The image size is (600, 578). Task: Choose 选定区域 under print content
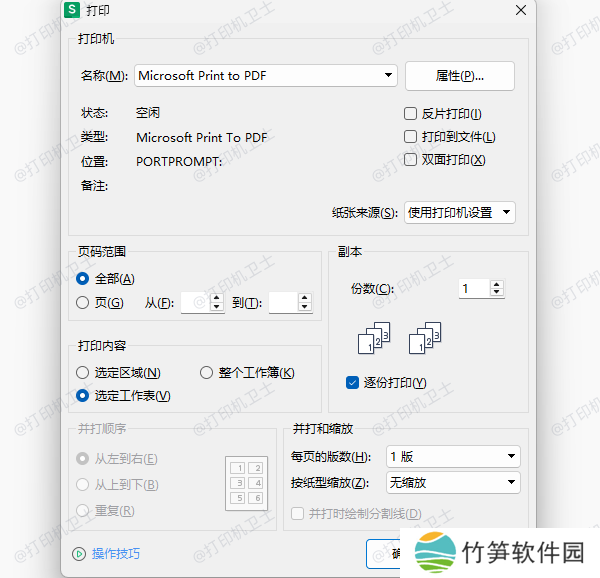coord(83,373)
